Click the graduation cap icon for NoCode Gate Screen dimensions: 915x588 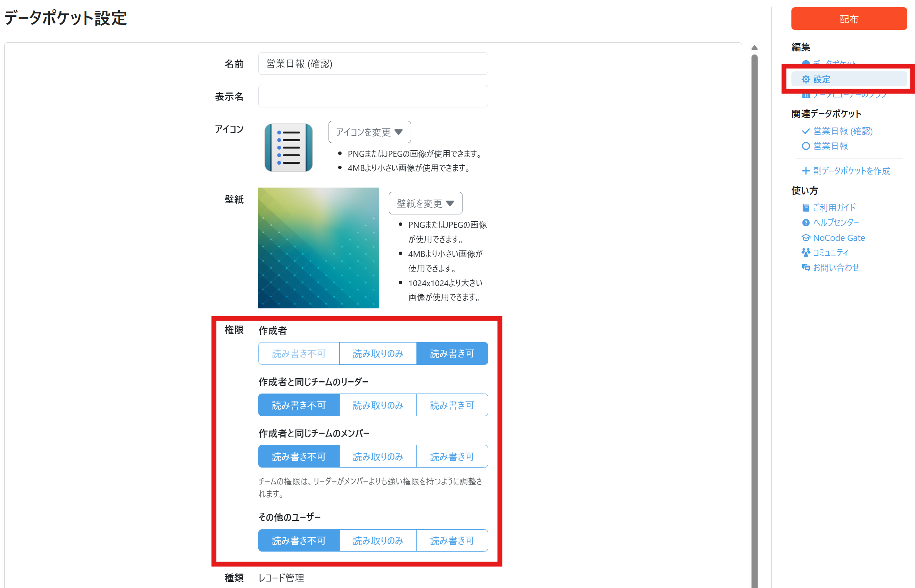(x=806, y=238)
